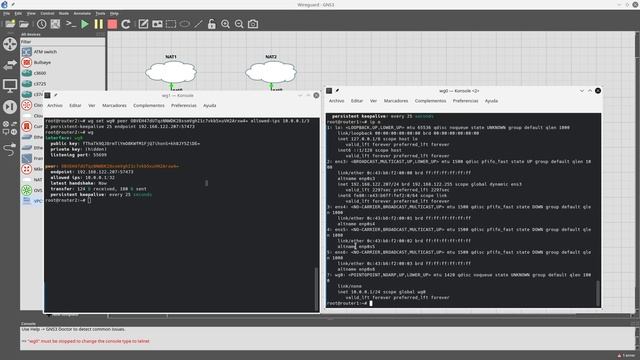Add a note annotation
Viewport: 640px width, 360px height.
click(x=143, y=24)
